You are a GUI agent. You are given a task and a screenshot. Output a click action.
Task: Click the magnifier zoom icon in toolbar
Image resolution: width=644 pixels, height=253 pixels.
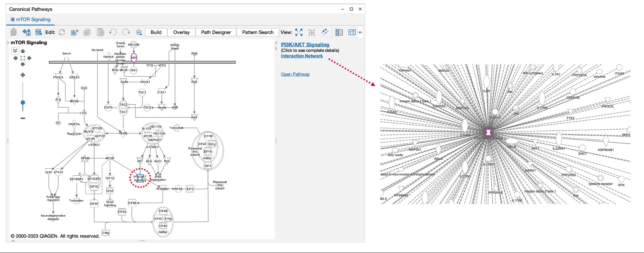click(x=139, y=33)
